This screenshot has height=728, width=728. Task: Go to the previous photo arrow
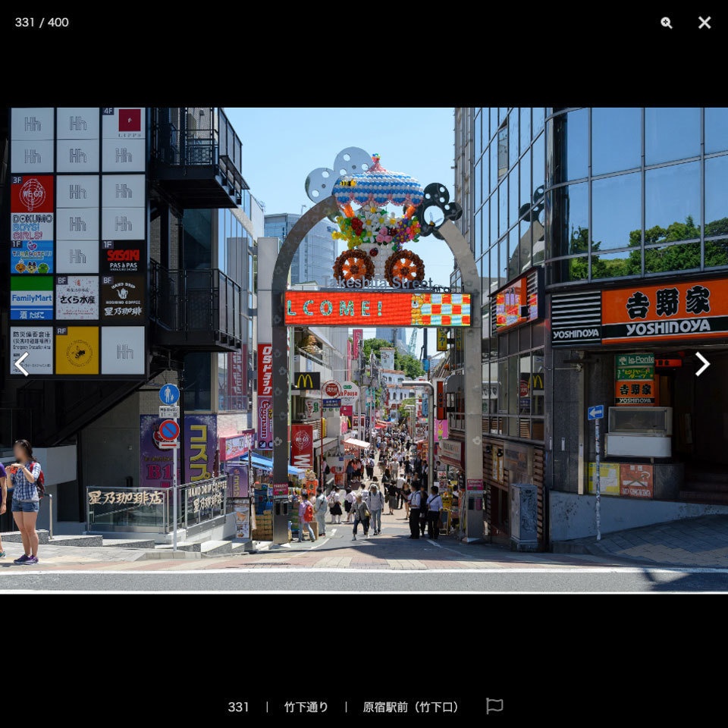[22, 364]
